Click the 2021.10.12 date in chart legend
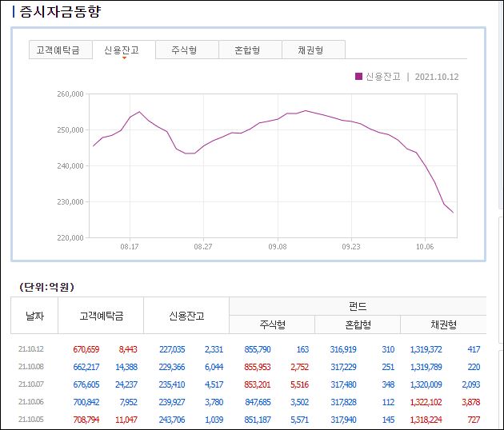Screen dimensions: 504x430 pyautogui.click(x=437, y=77)
